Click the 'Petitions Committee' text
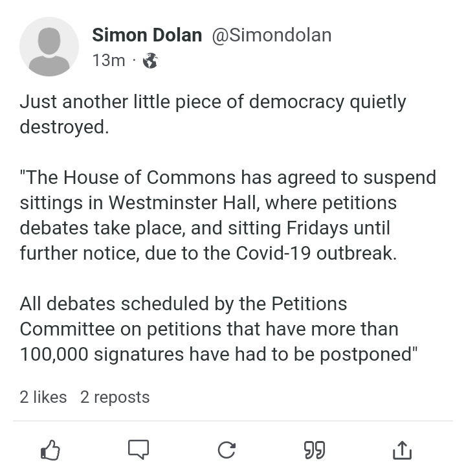The width and height of the screenshot is (466, 476). (183, 316)
